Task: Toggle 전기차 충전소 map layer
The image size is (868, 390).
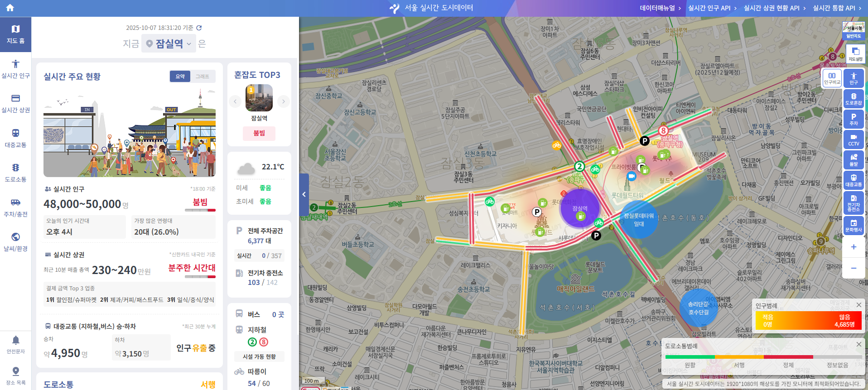Action: coord(854,202)
